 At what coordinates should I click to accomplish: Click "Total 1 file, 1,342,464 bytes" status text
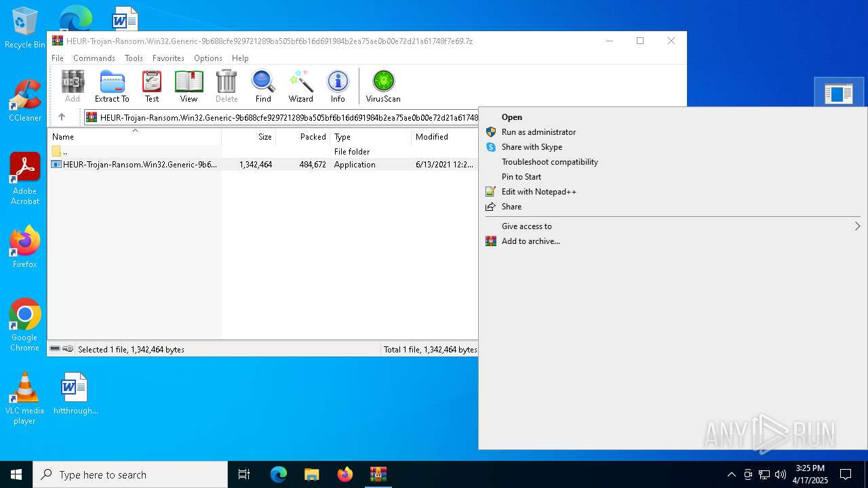tap(431, 350)
